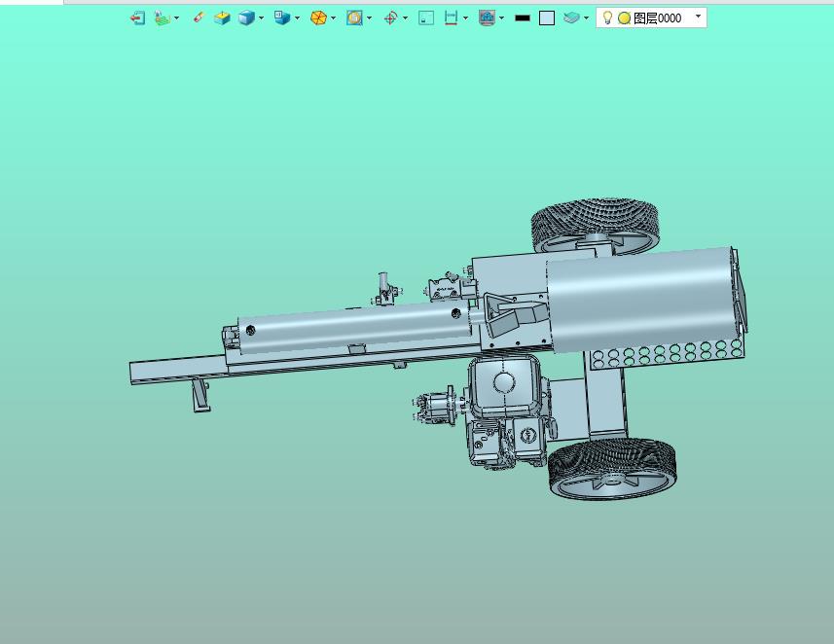Click the yellow-topped box view icon
Image resolution: width=834 pixels, height=644 pixels.
tap(222, 18)
